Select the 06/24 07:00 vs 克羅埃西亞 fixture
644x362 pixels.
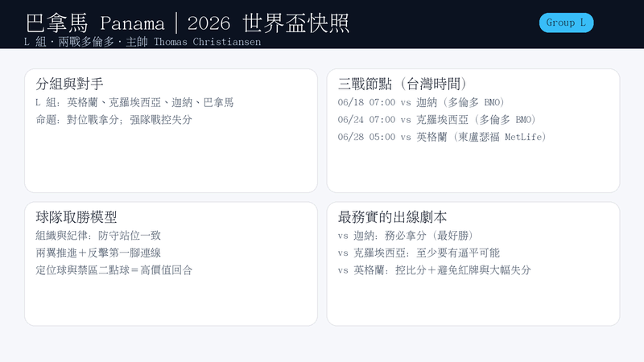(x=437, y=119)
